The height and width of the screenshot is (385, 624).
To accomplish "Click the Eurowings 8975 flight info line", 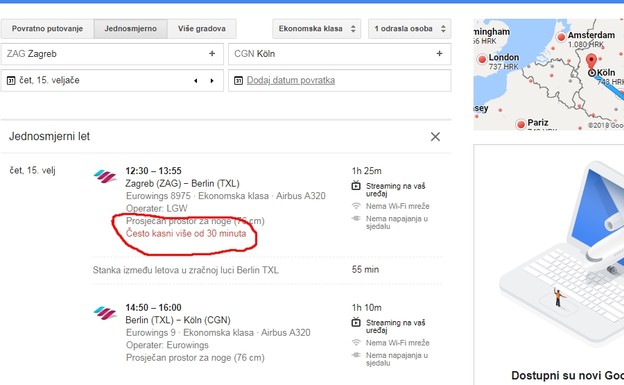I will click(x=226, y=196).
